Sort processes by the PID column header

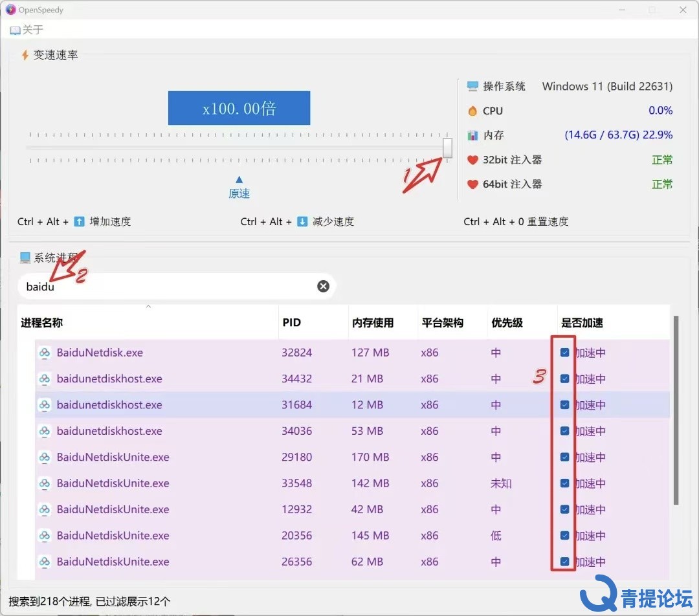[313, 322]
